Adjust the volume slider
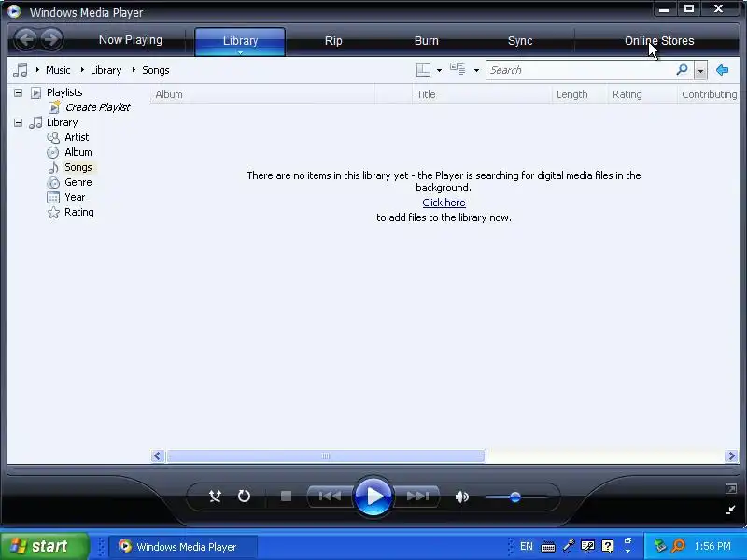This screenshot has width=747, height=560. (x=515, y=497)
